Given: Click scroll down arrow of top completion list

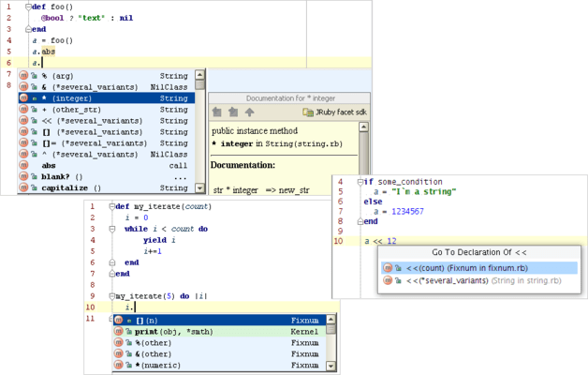Looking at the screenshot, I should coord(199,188).
